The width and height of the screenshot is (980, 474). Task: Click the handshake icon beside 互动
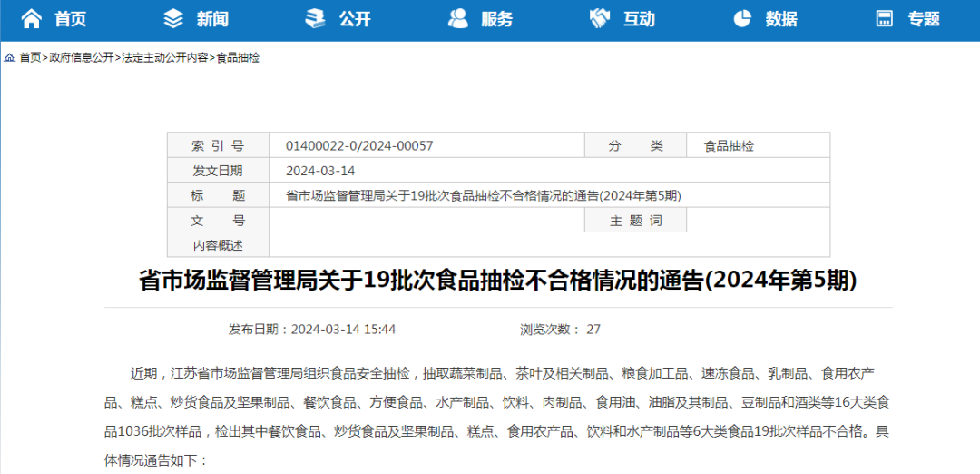pyautogui.click(x=600, y=19)
